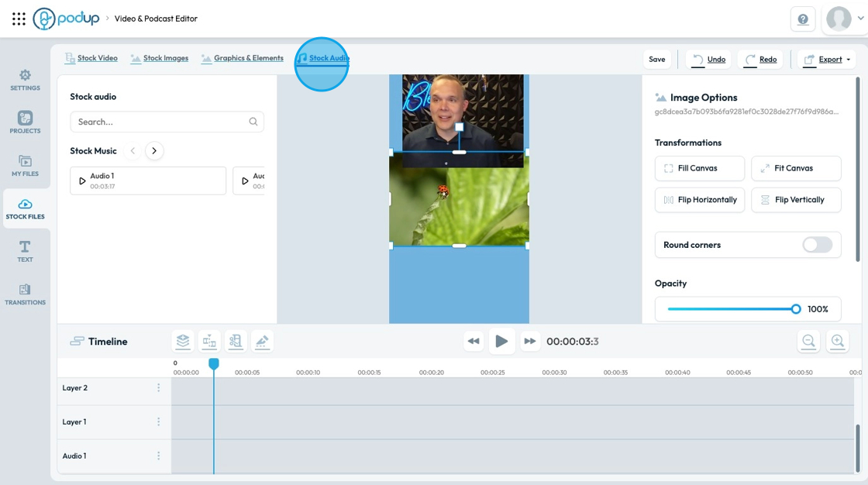Image resolution: width=868 pixels, height=485 pixels.
Task: Focus the stock audio search field
Action: [167, 122]
